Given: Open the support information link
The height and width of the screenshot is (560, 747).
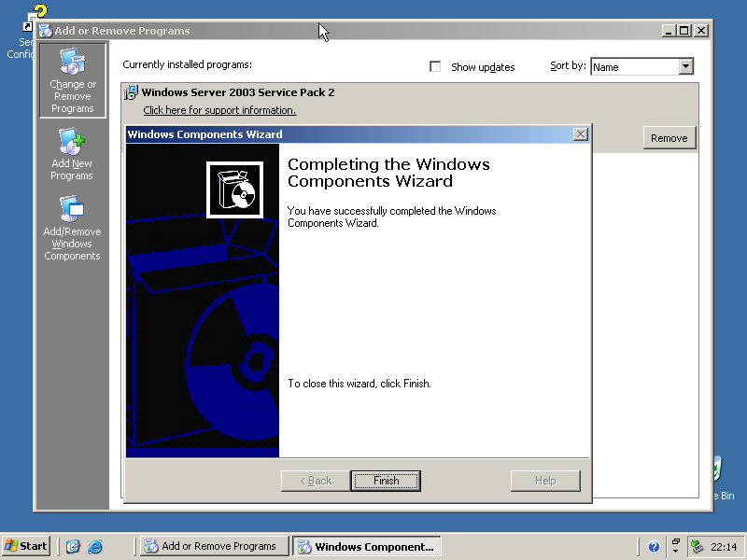Looking at the screenshot, I should (x=219, y=110).
